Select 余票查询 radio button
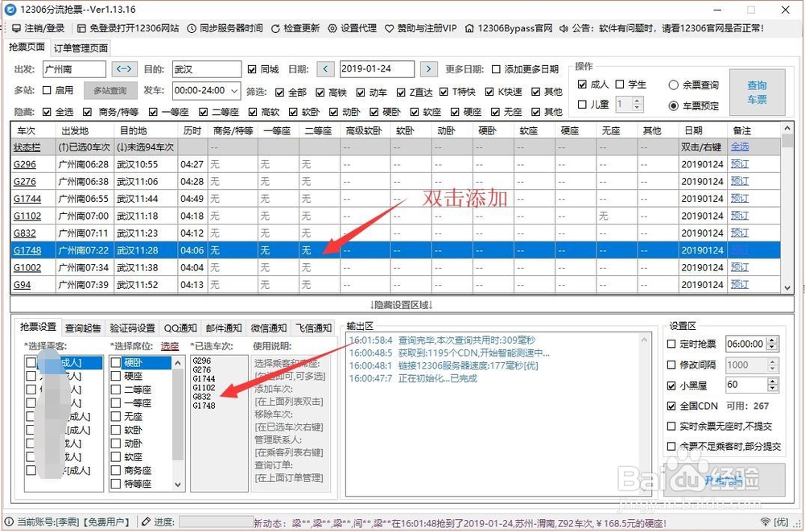The height and width of the screenshot is (532, 805). 674,85
